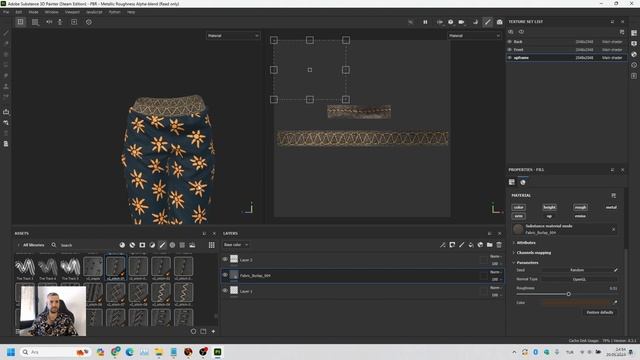Toggle the metal channel button
Viewport: 640px width, 360px height.
(x=611, y=207)
